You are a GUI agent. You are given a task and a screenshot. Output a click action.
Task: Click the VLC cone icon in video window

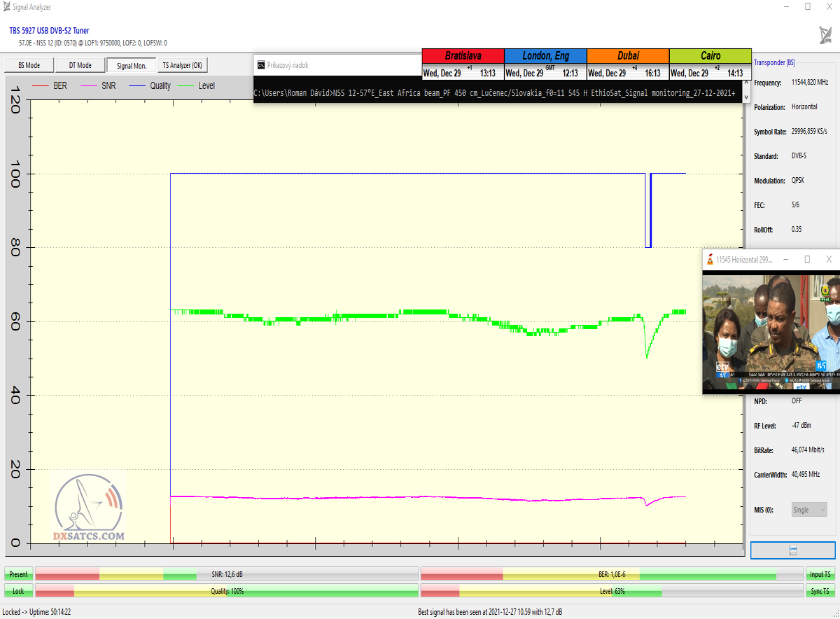[x=710, y=259]
